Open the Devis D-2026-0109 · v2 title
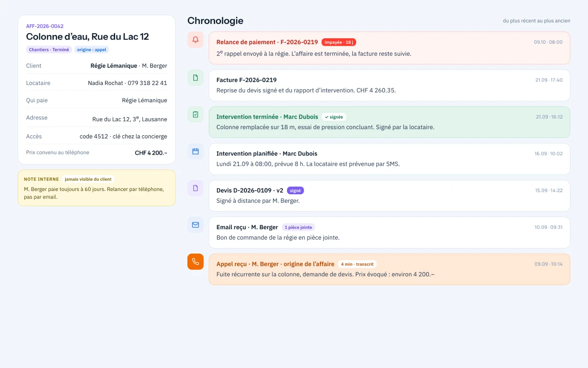 [x=250, y=191]
